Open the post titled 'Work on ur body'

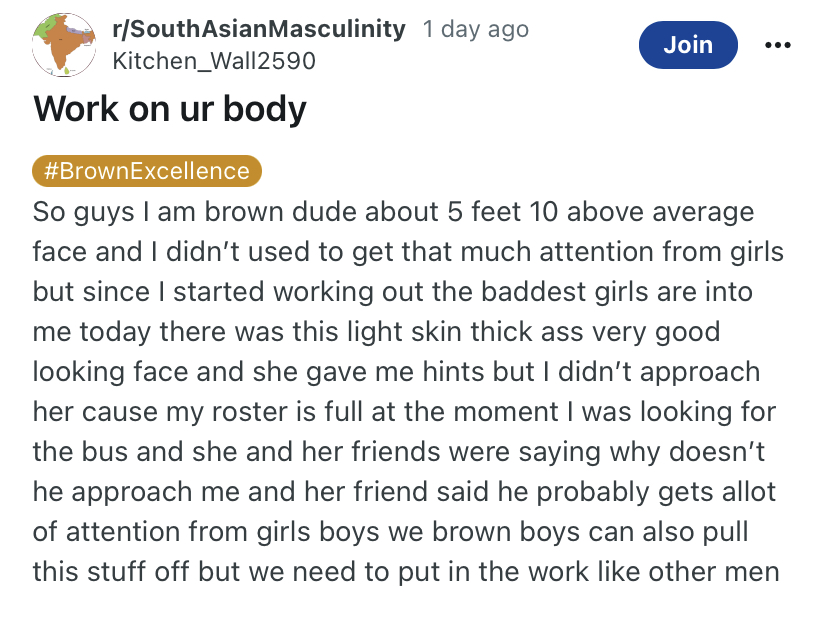(170, 109)
